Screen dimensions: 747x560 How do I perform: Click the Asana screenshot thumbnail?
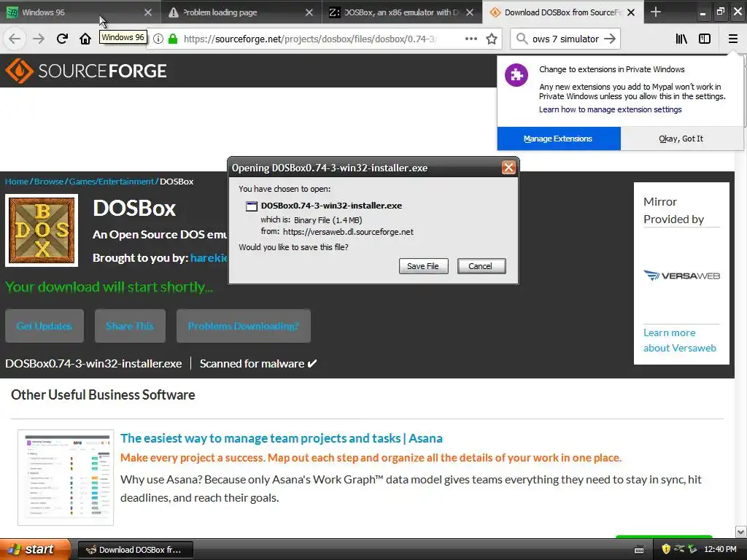tap(66, 478)
